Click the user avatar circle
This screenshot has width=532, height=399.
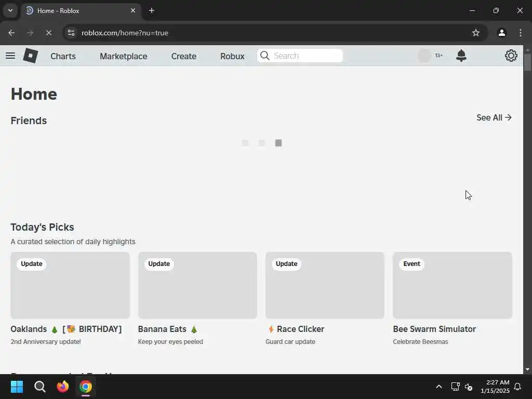pos(424,56)
